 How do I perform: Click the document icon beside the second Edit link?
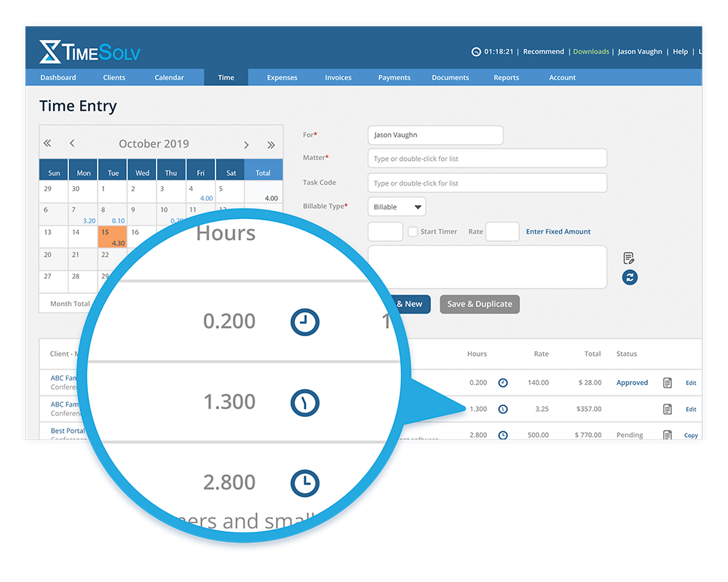point(668,409)
